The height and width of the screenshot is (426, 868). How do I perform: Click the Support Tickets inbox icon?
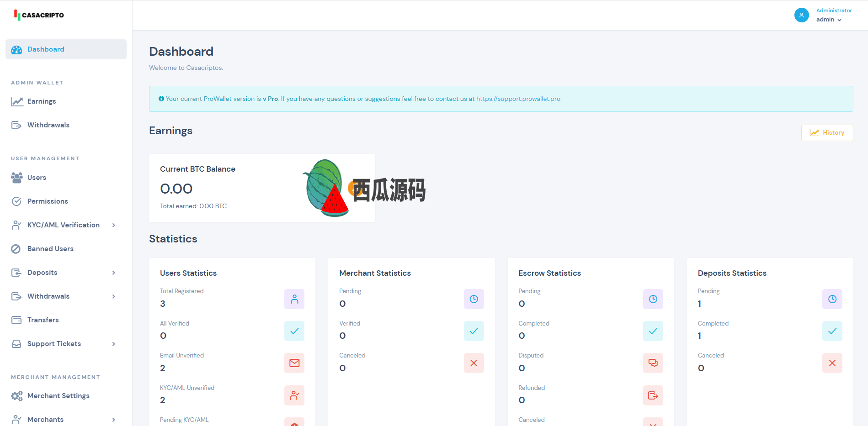[16, 344]
